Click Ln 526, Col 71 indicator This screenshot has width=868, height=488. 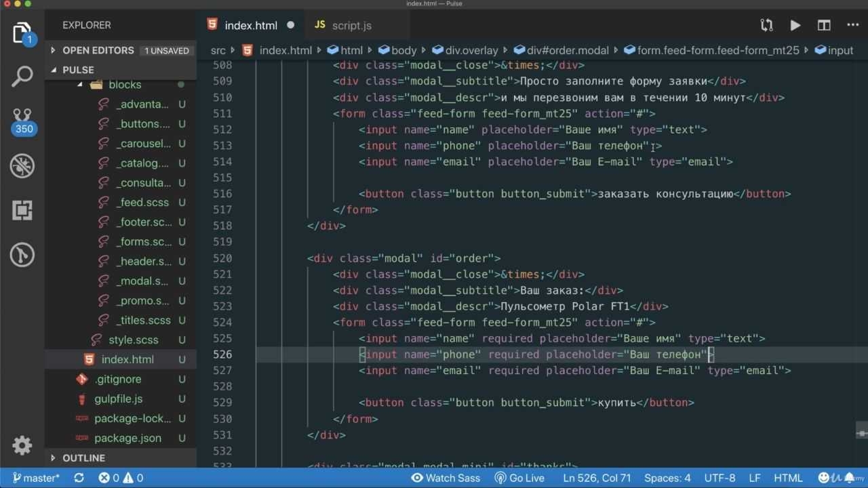pos(597,478)
